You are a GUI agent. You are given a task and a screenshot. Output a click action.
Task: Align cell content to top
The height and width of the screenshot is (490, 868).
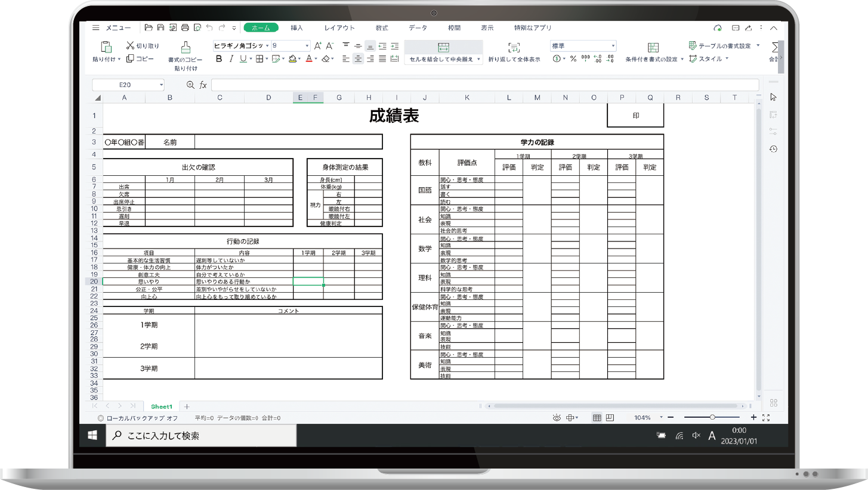click(346, 45)
